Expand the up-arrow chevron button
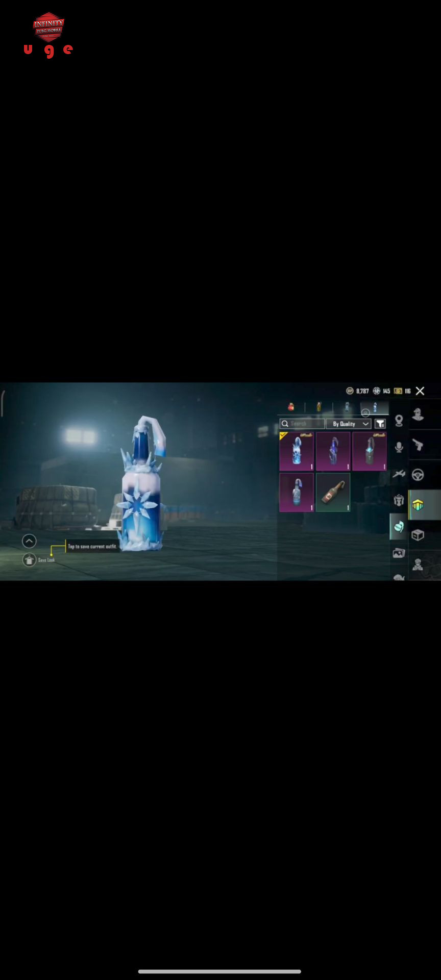 (x=29, y=541)
